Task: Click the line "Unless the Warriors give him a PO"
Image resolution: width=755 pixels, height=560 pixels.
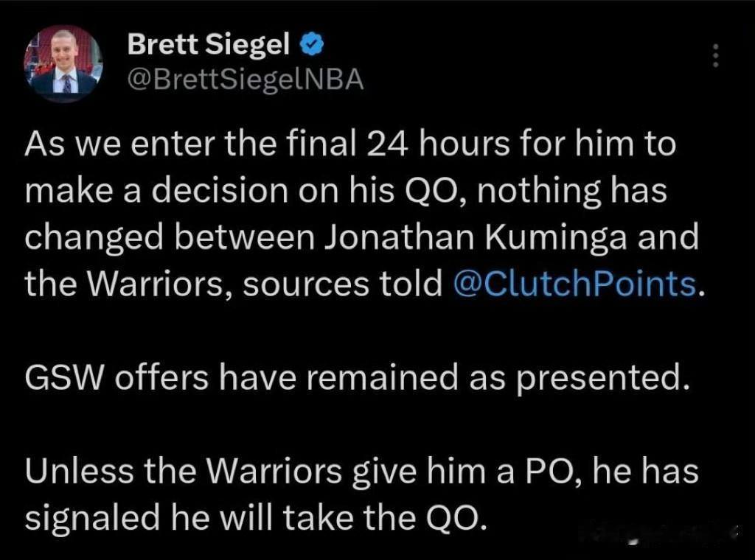Action: tap(361, 471)
